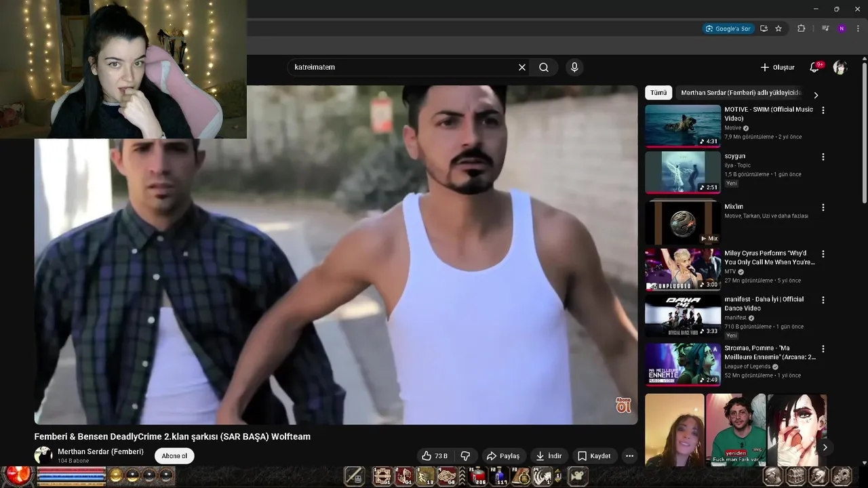Open the YouTube account avatar menu
This screenshot has height=488, width=868.
(x=840, y=67)
